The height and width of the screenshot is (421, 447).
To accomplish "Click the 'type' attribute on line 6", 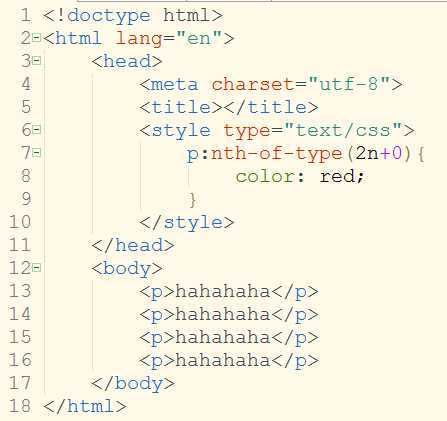I will pyautogui.click(x=247, y=131).
